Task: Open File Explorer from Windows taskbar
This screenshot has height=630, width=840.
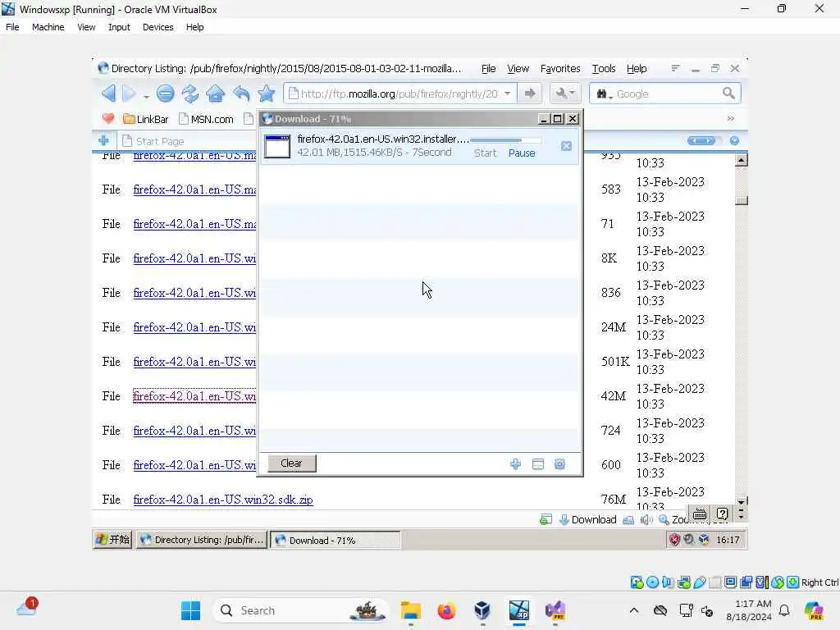Action: (x=411, y=610)
